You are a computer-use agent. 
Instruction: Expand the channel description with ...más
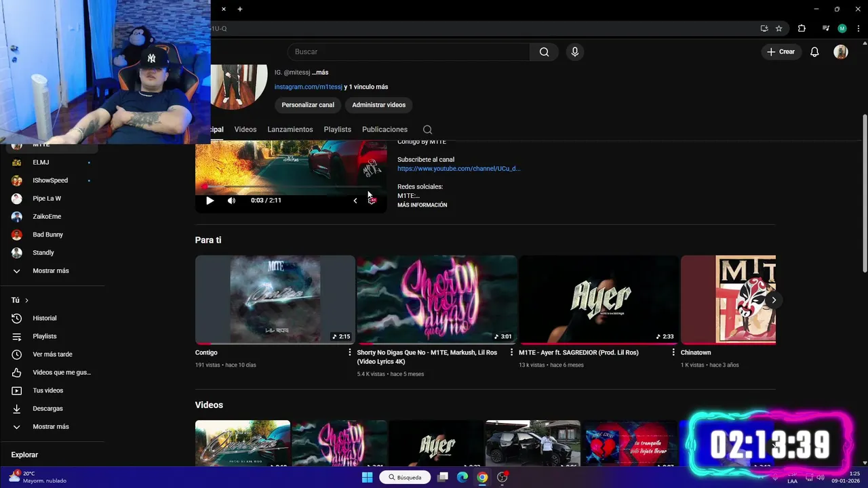pyautogui.click(x=319, y=73)
